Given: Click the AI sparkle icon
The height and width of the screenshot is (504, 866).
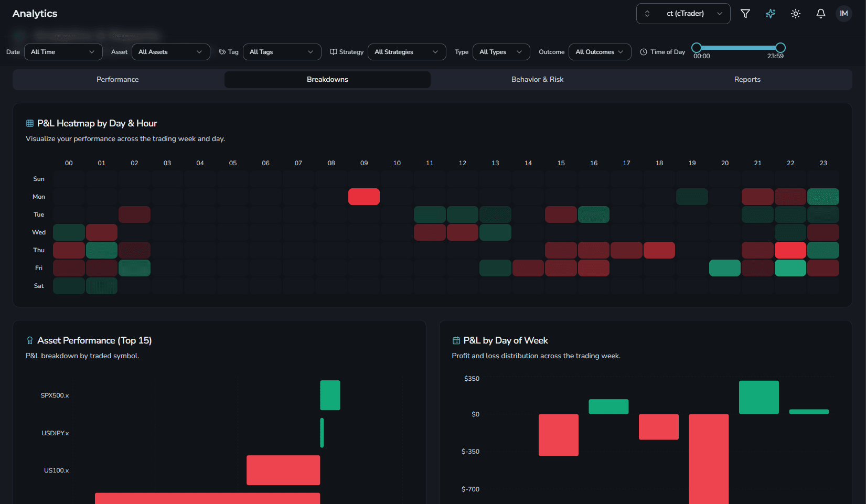Looking at the screenshot, I should pos(770,14).
